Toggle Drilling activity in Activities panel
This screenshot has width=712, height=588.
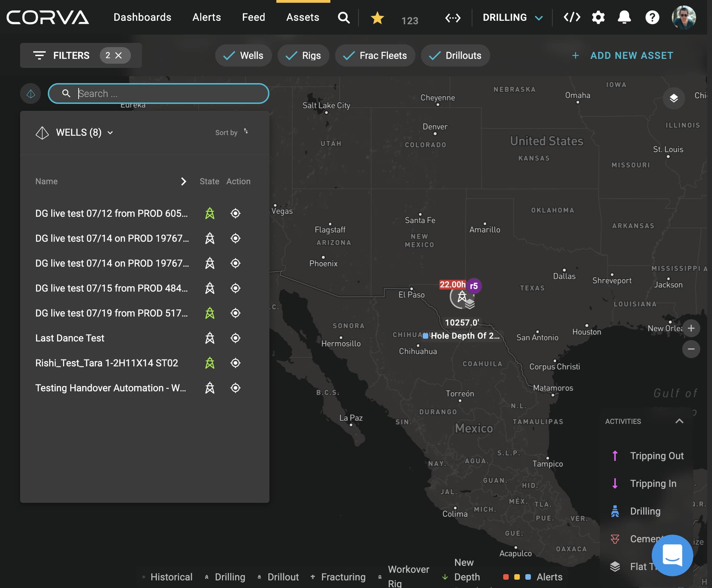pos(636,511)
